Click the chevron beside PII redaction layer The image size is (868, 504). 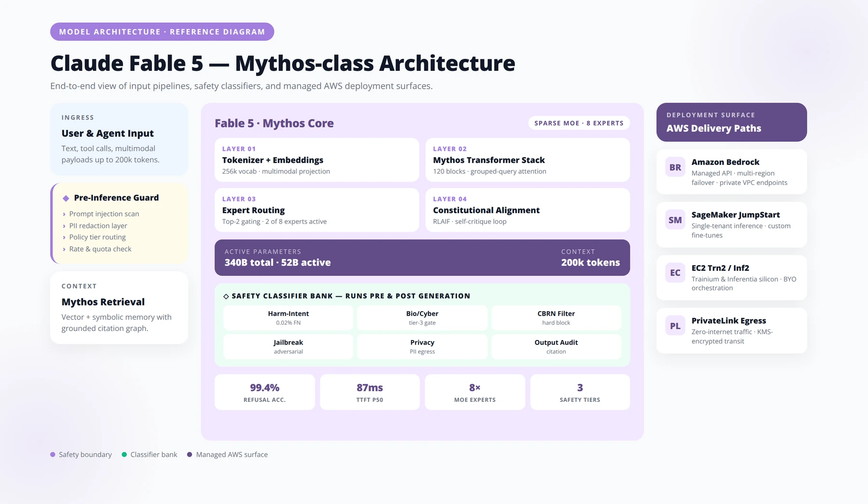point(64,226)
